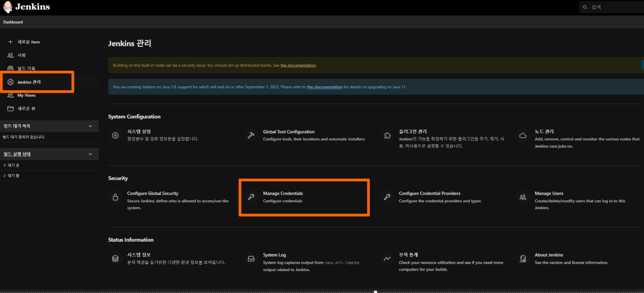The width and height of the screenshot is (644, 293).
Task: Click the gear icon for 시스템 설정
Action: click(115, 136)
